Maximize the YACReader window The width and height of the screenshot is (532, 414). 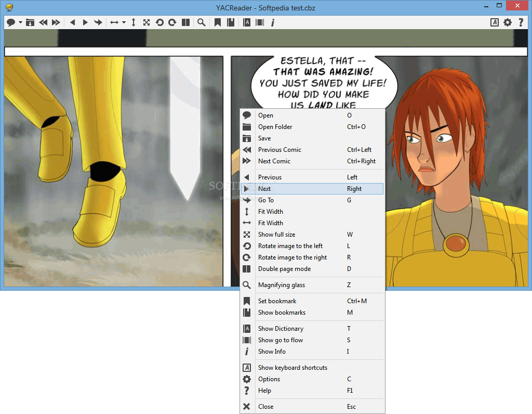(499, 6)
